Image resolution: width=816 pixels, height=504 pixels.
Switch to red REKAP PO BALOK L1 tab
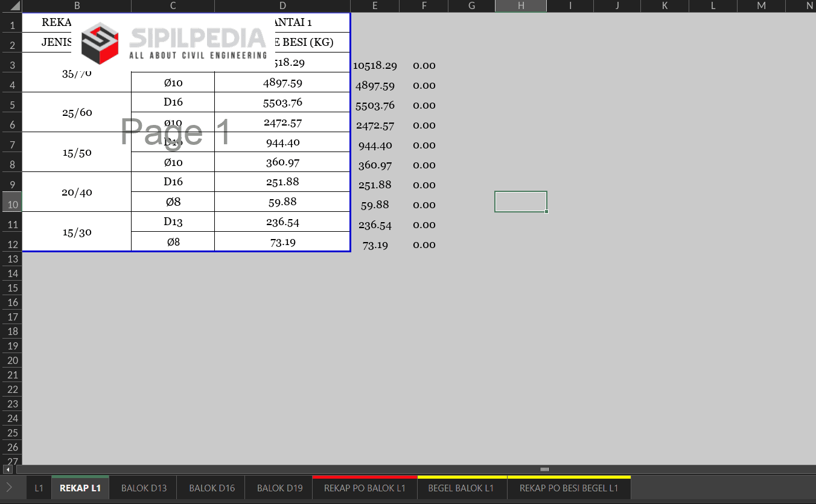coord(365,488)
